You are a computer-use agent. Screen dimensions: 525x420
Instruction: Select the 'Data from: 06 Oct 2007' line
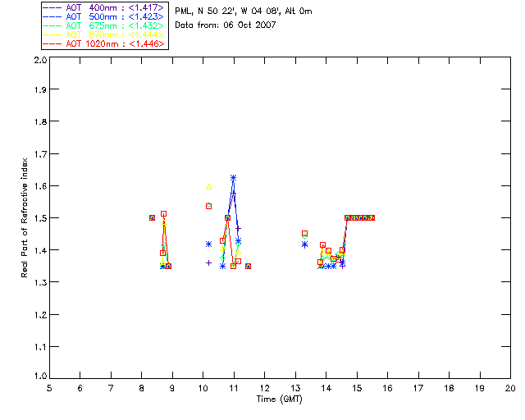pos(226,25)
